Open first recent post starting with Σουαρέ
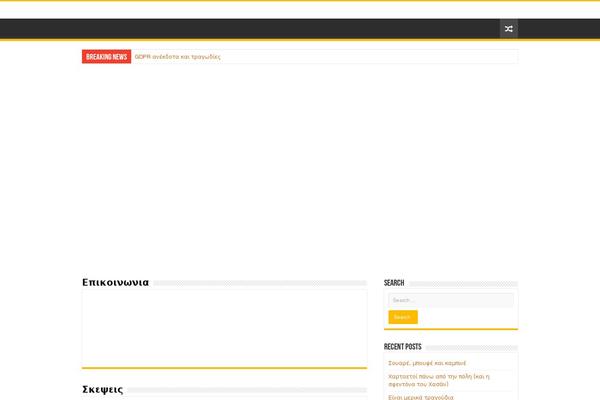 click(x=427, y=363)
